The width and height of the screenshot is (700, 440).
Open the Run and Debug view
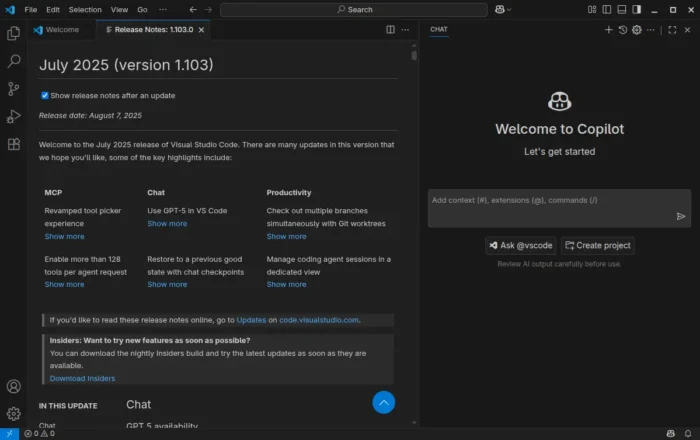(x=14, y=116)
